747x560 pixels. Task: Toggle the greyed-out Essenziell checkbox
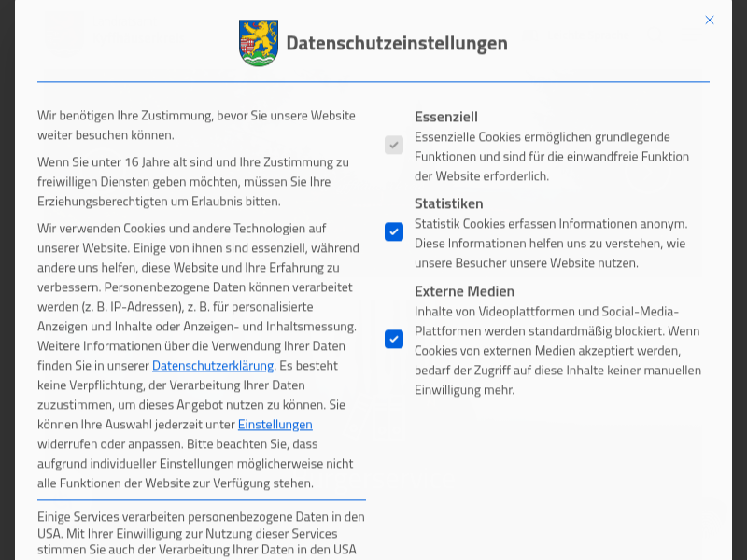394,145
